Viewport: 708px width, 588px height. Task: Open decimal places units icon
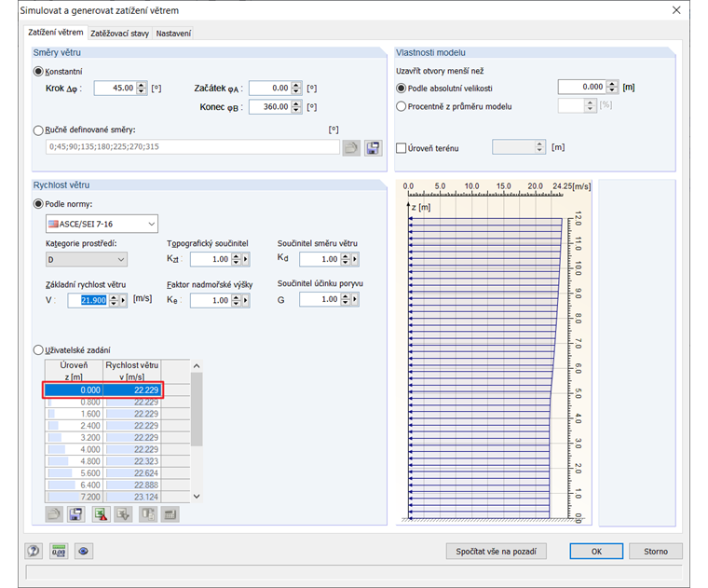click(x=59, y=551)
